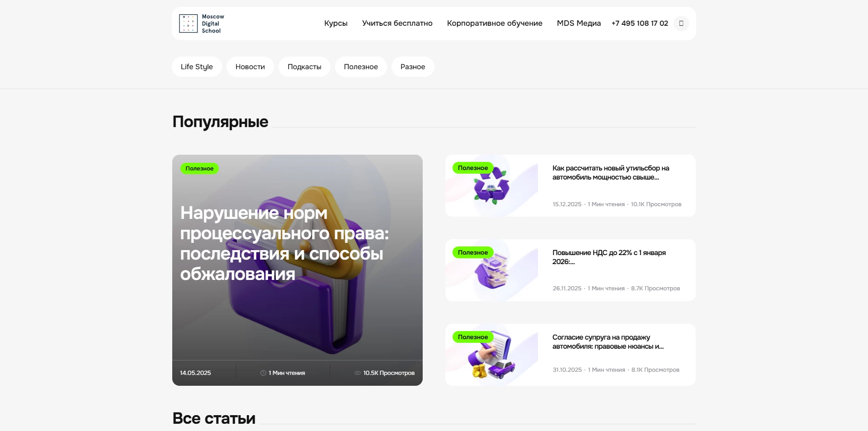Open the article about Повышение НДС до 22%

(609, 257)
